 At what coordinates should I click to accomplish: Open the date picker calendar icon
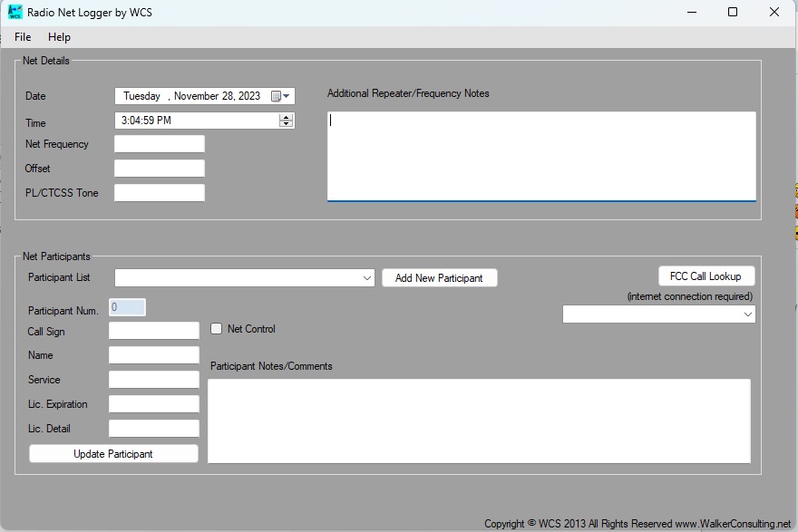(x=277, y=96)
